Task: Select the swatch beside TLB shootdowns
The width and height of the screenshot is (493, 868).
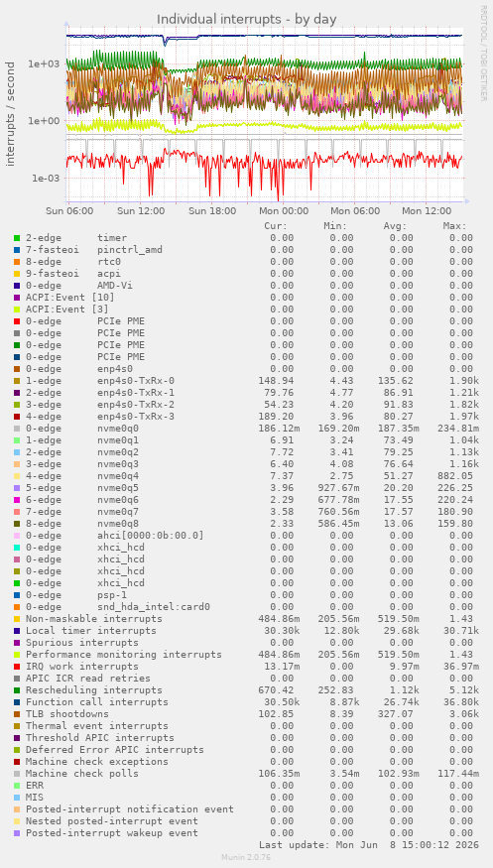Action: (x=17, y=714)
